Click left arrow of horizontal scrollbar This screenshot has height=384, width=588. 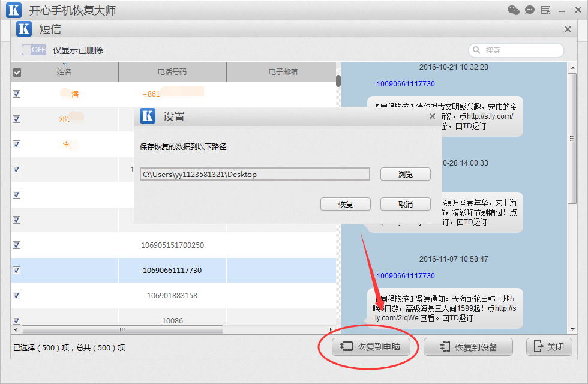point(16,329)
